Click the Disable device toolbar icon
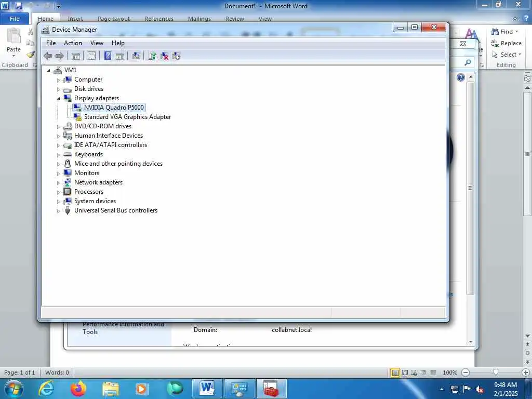Viewport: 532px width, 399px height. [x=176, y=56]
